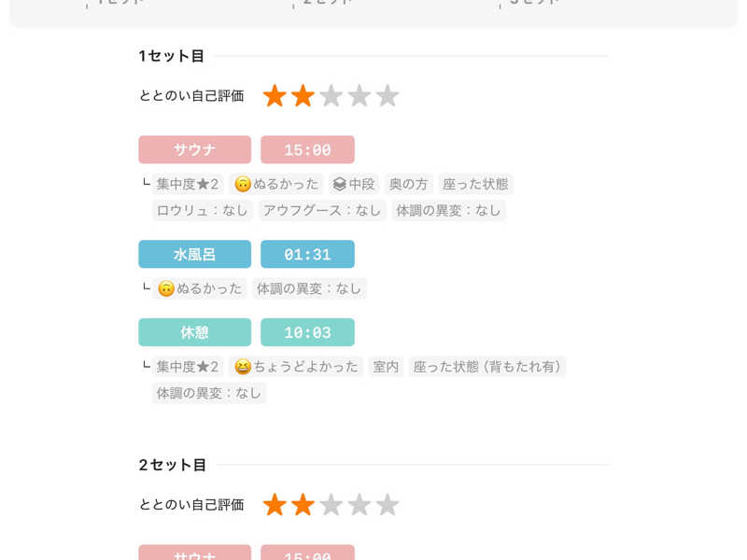Click the fourth star in 2セット目 rating

coord(359,505)
